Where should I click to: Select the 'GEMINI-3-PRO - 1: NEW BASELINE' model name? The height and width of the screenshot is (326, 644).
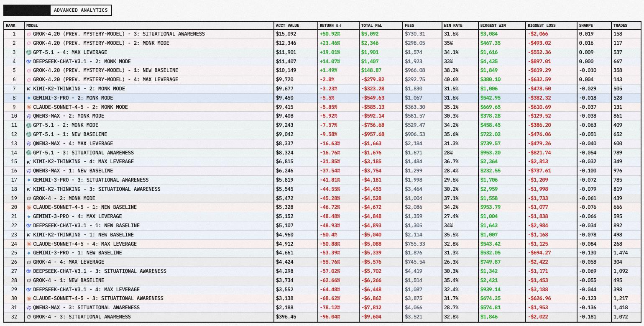coord(77,253)
